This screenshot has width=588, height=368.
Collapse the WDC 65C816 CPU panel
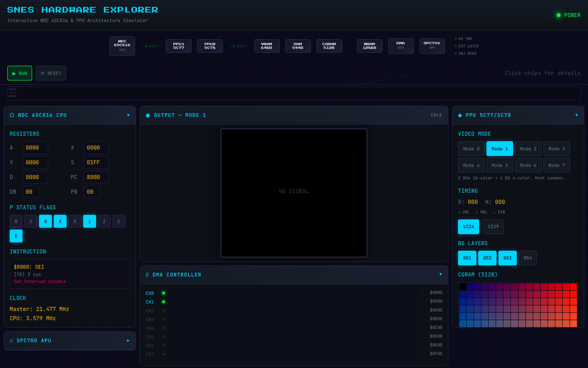pyautogui.click(x=128, y=115)
